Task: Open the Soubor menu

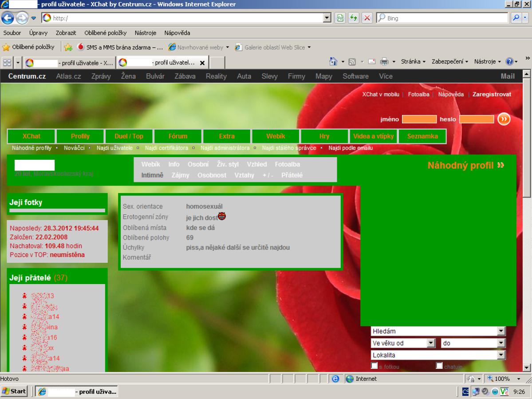Action: (12, 33)
